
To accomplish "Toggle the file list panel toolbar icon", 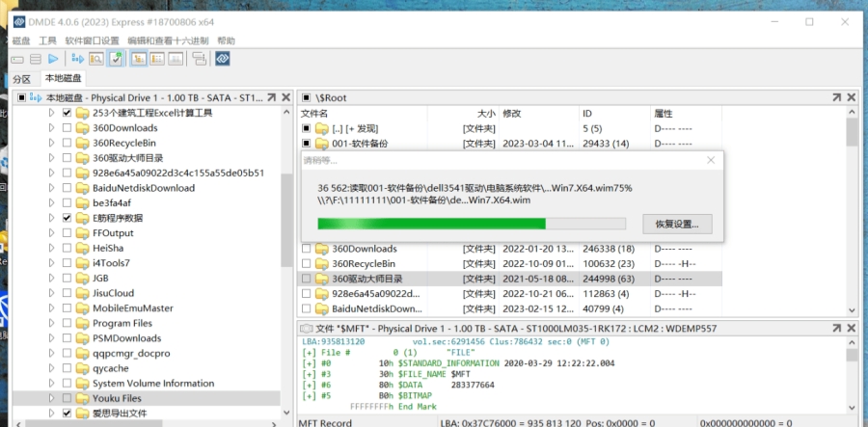I will pyautogui.click(x=157, y=59).
